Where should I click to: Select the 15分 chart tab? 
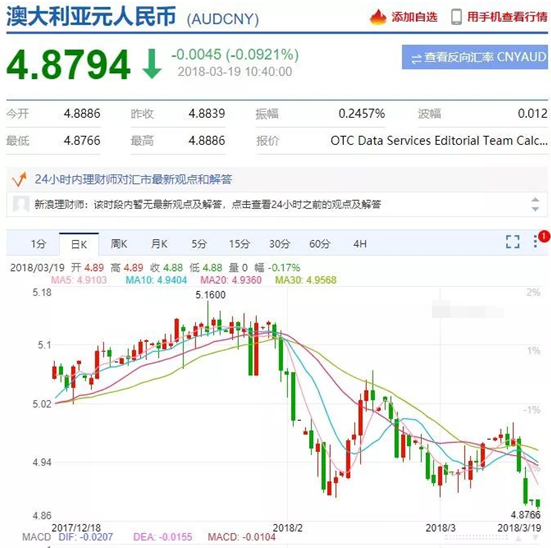coord(239,244)
